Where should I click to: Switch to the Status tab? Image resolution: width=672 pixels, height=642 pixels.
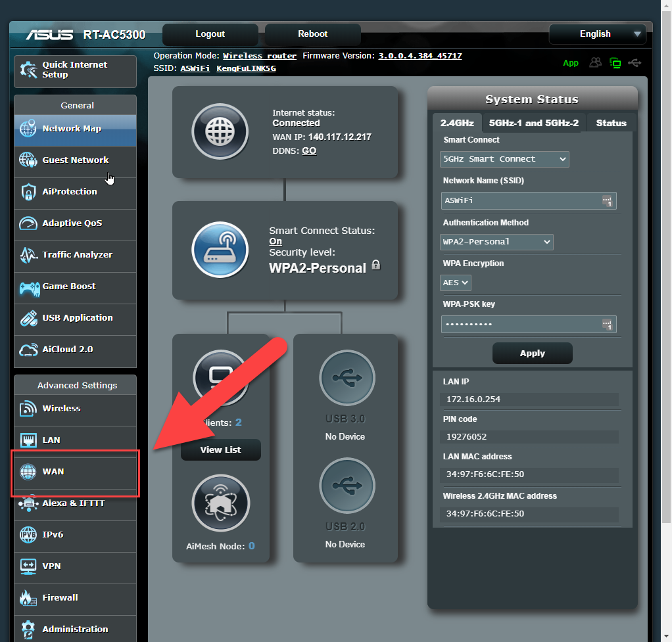click(611, 124)
